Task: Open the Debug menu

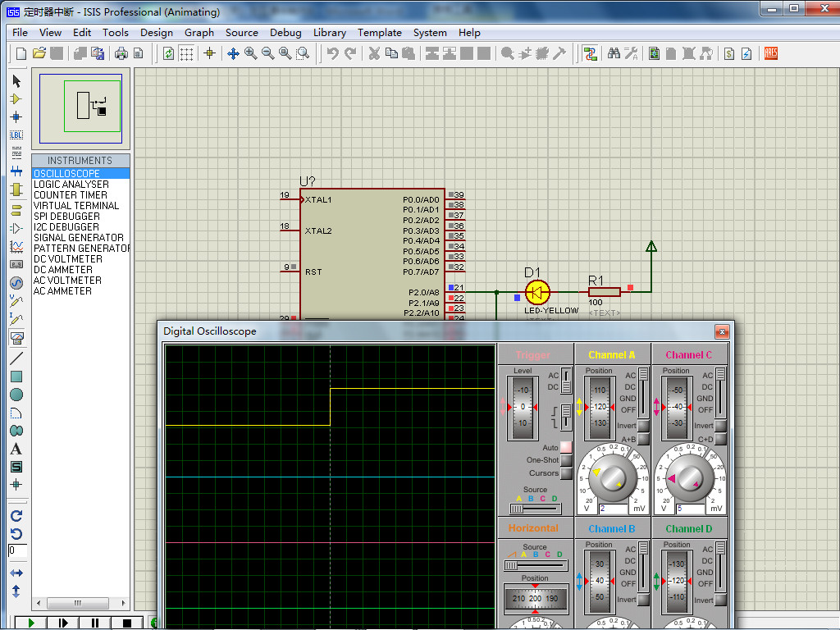Action: [285, 33]
